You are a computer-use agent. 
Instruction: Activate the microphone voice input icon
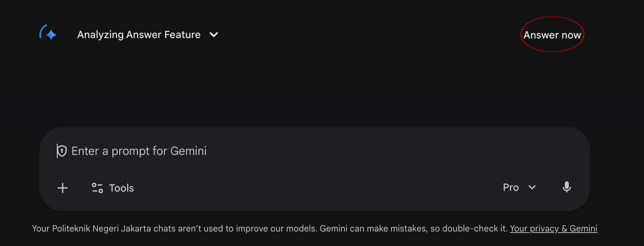(566, 187)
